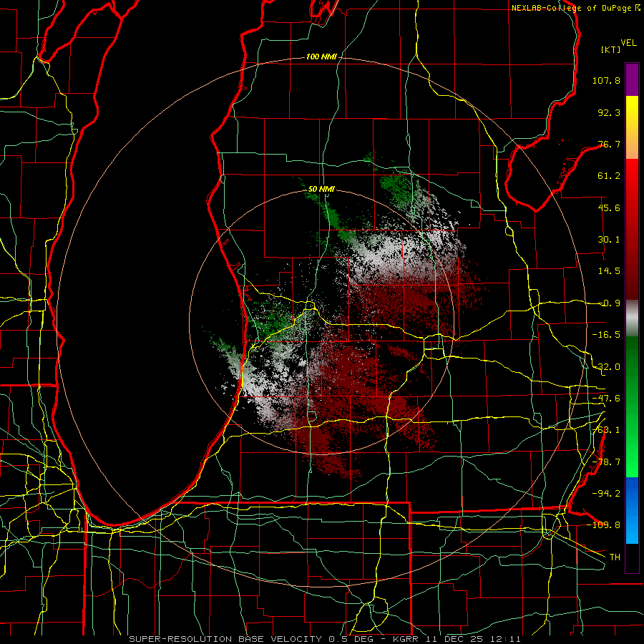Select the blue band of the velocity scale
This screenshot has width=644, height=644.
click(632, 510)
